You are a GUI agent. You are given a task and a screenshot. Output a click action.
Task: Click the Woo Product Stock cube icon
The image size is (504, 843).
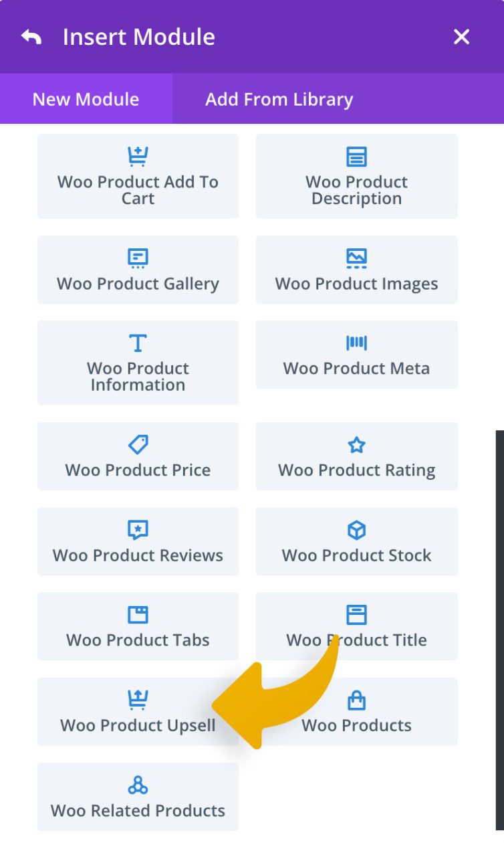click(x=356, y=529)
